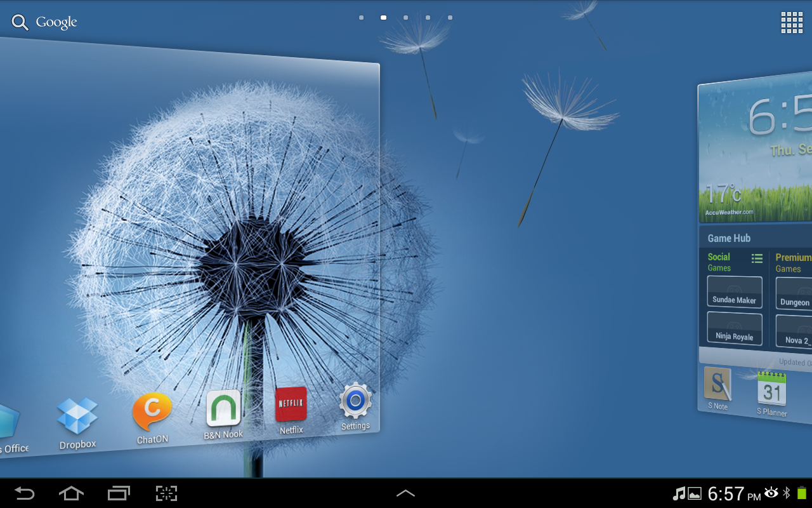Open the Settings gear app
The image size is (812, 508).
(x=355, y=401)
